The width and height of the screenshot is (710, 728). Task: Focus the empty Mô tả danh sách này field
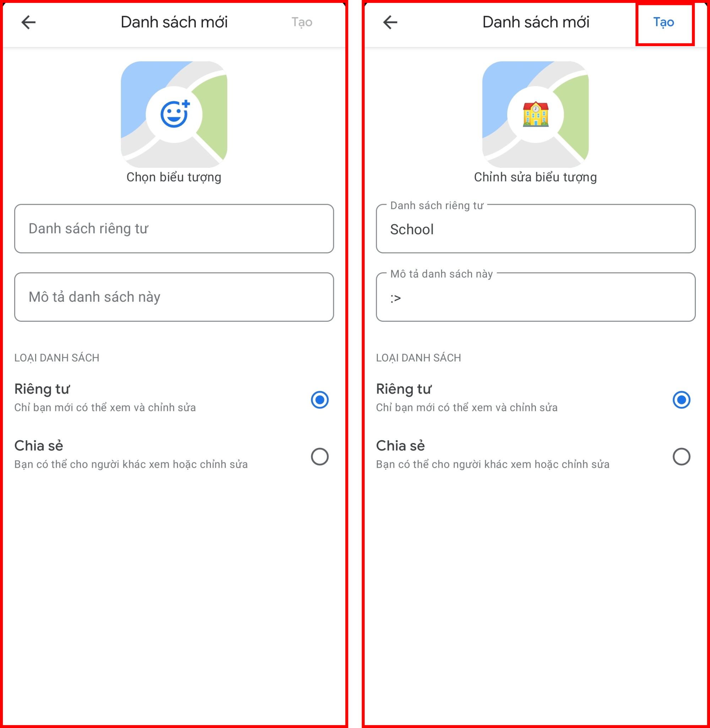[x=174, y=297]
